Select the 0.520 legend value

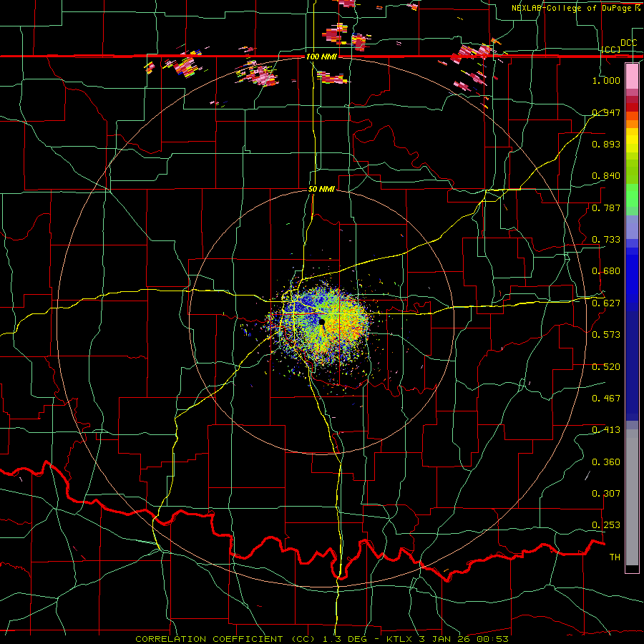point(606,367)
